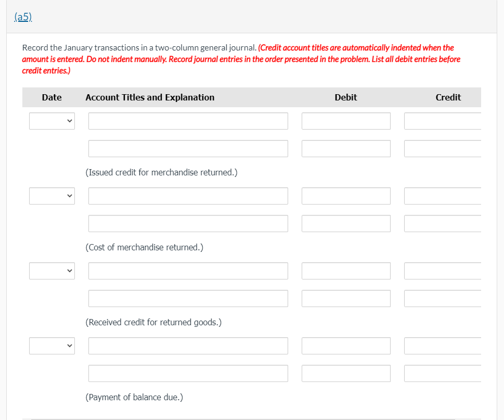
Task: Click debit field in second row of 'Received credit' entry
Action: (346, 298)
